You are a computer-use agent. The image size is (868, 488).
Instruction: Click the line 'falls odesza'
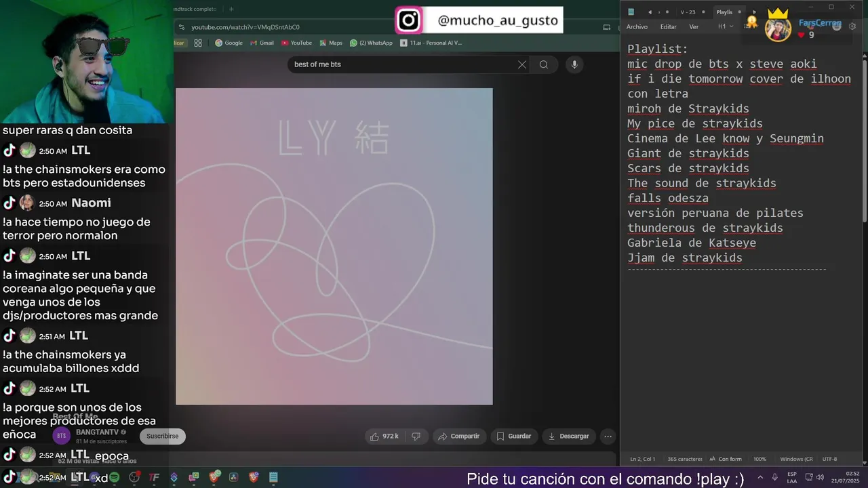pyautogui.click(x=667, y=198)
